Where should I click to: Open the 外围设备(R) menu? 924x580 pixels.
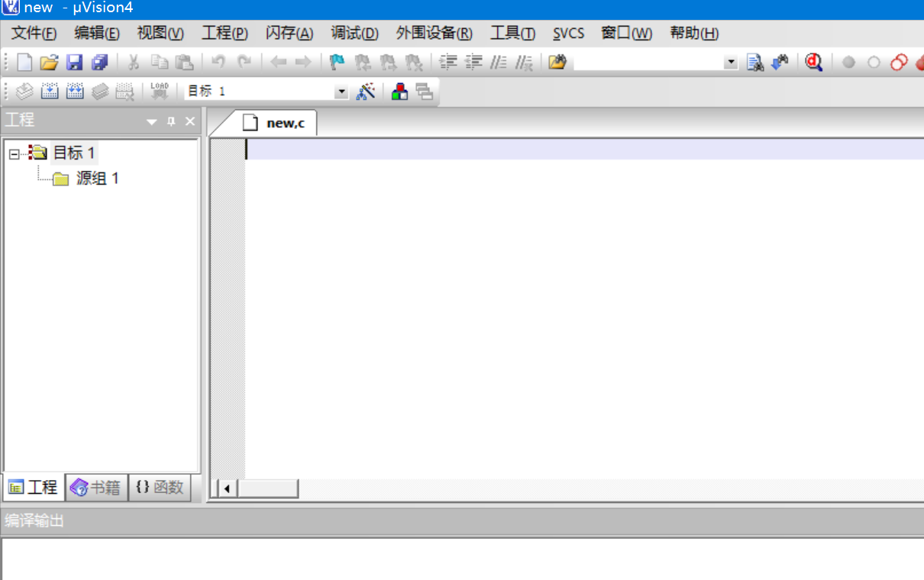(434, 33)
